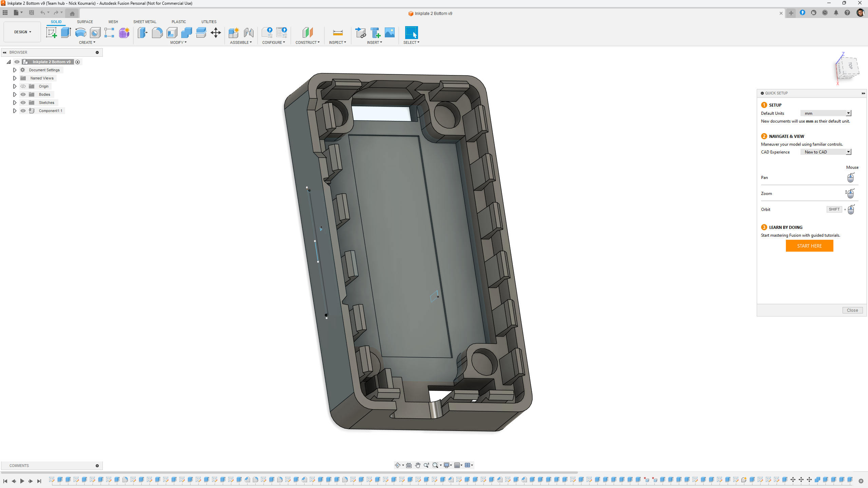
Task: Select Default Units mm dropdown
Action: [826, 113]
